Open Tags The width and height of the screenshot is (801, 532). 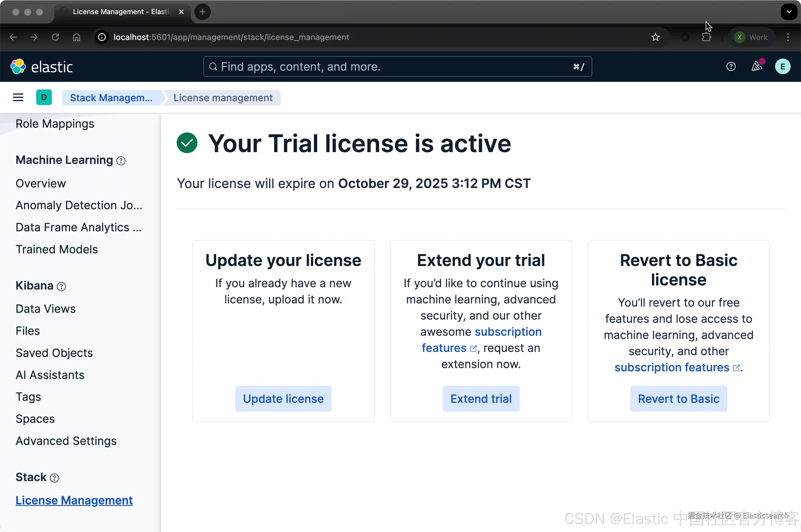pyautogui.click(x=29, y=397)
